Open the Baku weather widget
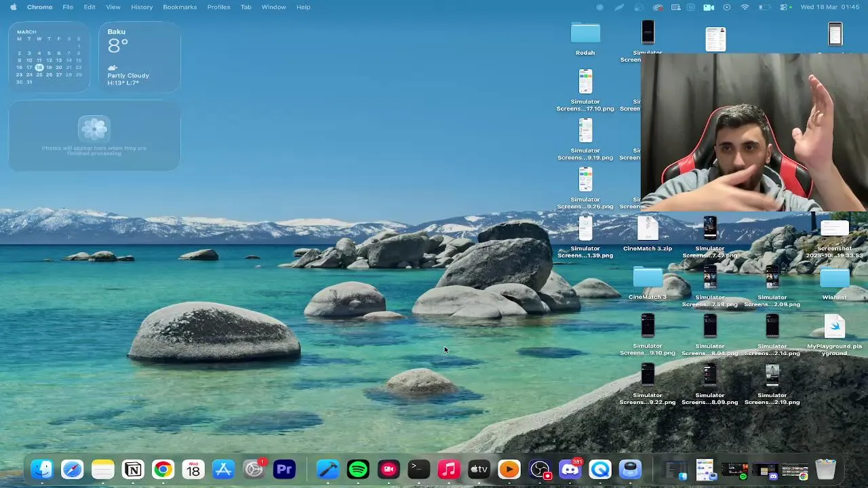The height and width of the screenshot is (488, 868). pyautogui.click(x=140, y=57)
